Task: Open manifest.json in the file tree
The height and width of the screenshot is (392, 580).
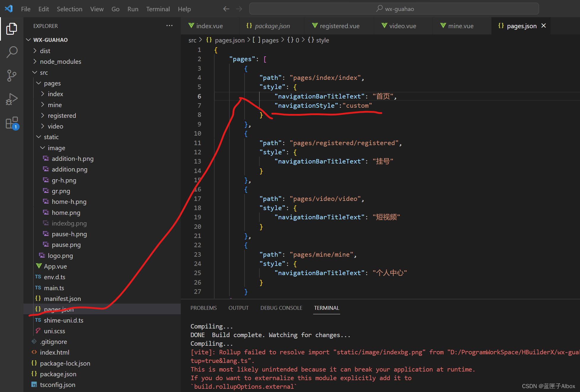Action: click(62, 299)
